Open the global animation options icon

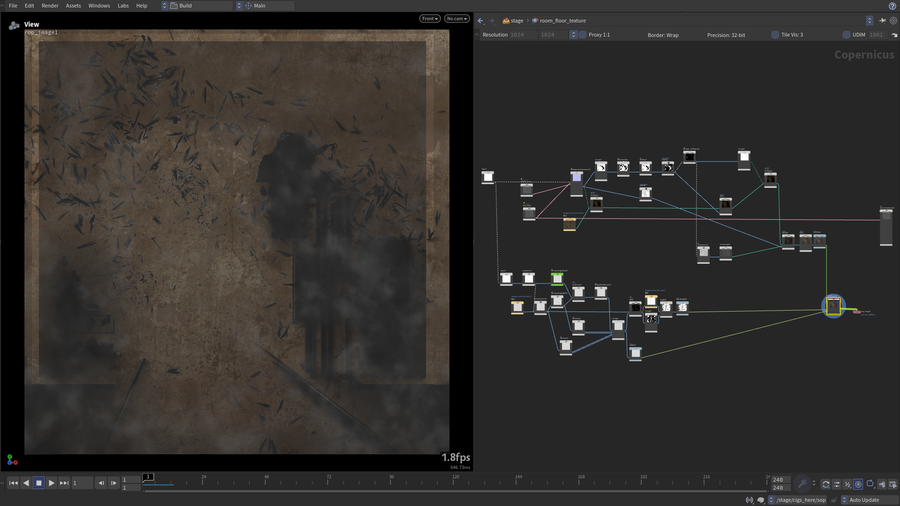[836, 484]
